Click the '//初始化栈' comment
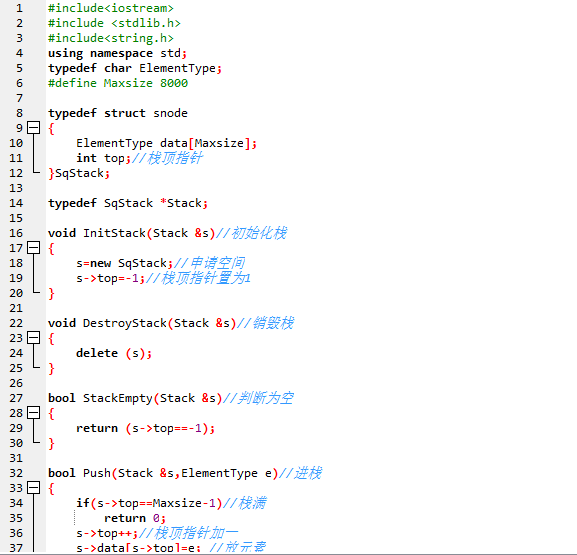The height and width of the screenshot is (555, 577). (251, 233)
